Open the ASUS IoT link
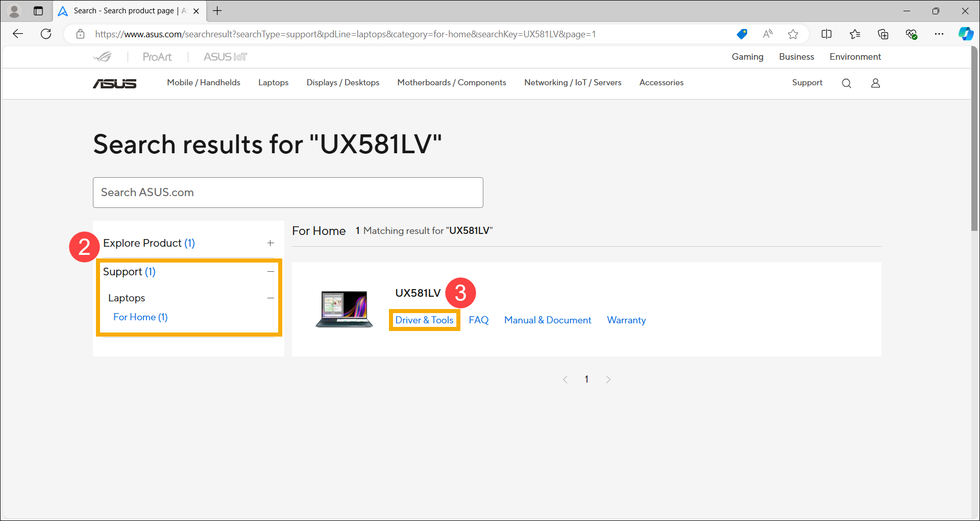The height and width of the screenshot is (521, 980). (x=225, y=57)
